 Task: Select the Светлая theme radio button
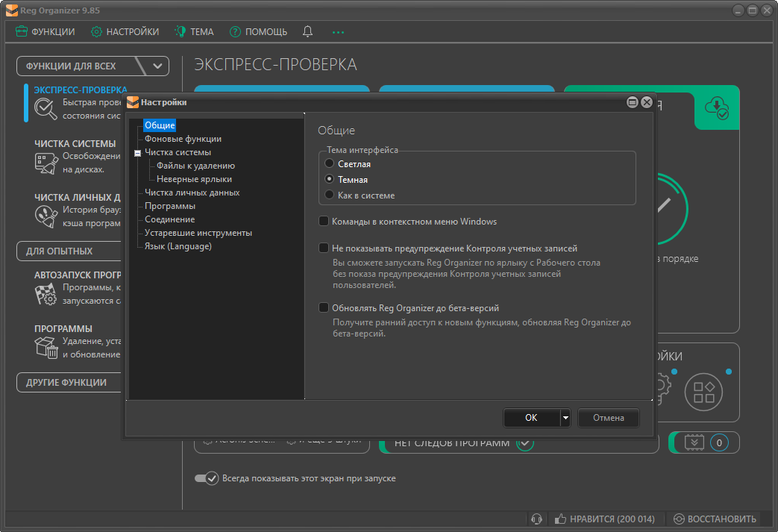tap(329, 163)
